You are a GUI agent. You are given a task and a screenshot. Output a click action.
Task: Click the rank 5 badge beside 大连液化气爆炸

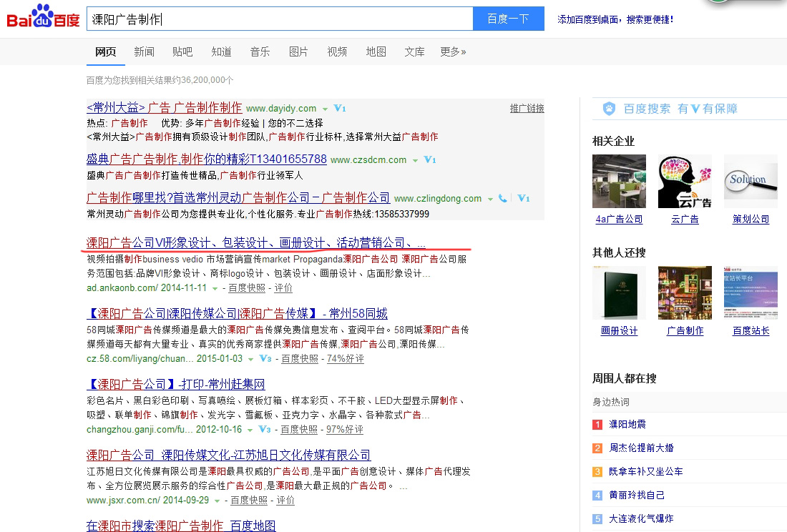[597, 519]
